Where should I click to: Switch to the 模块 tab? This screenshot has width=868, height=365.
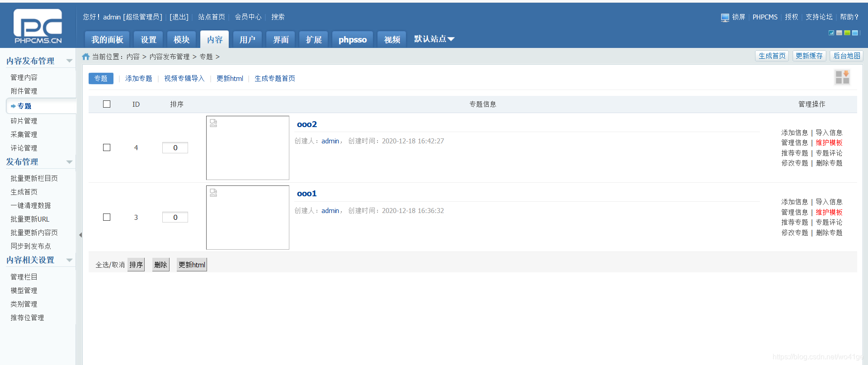[181, 39]
